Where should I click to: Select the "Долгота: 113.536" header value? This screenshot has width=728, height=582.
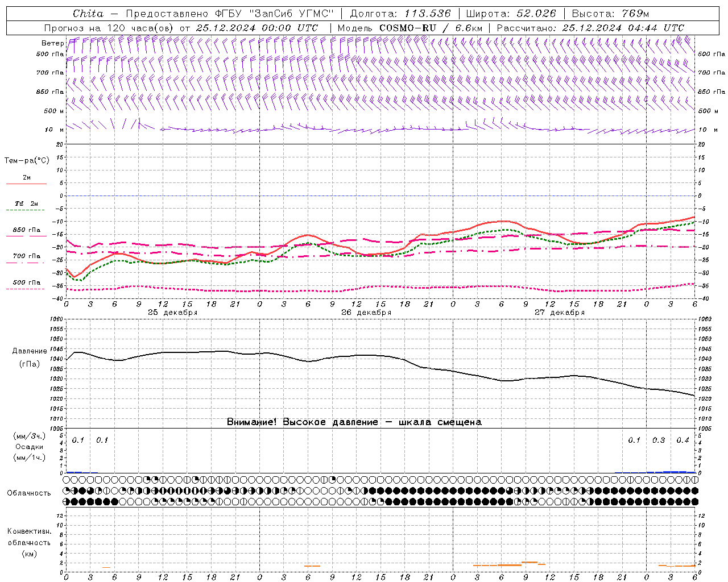click(x=400, y=14)
